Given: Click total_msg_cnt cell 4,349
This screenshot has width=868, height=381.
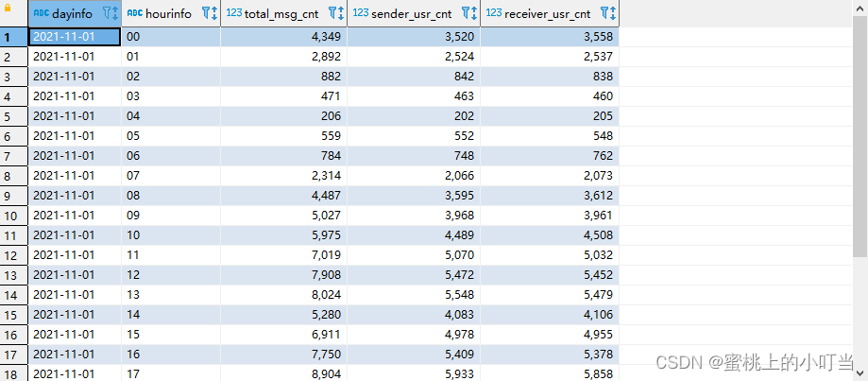Looking at the screenshot, I should (x=284, y=37).
